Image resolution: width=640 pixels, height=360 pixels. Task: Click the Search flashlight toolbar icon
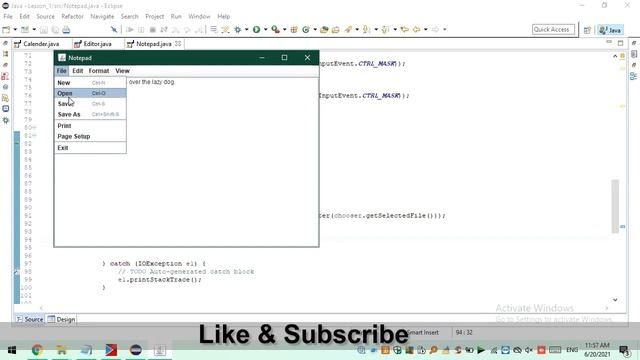[x=348, y=29]
